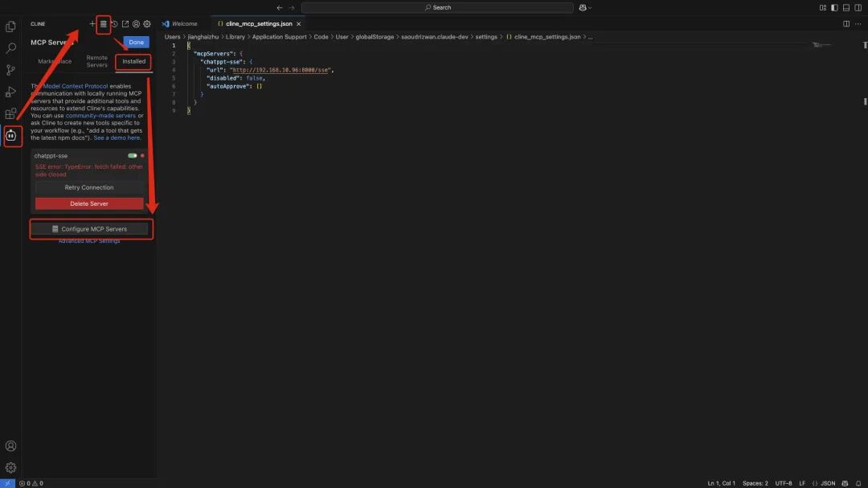Open the Search view in activity bar

[x=10, y=48]
